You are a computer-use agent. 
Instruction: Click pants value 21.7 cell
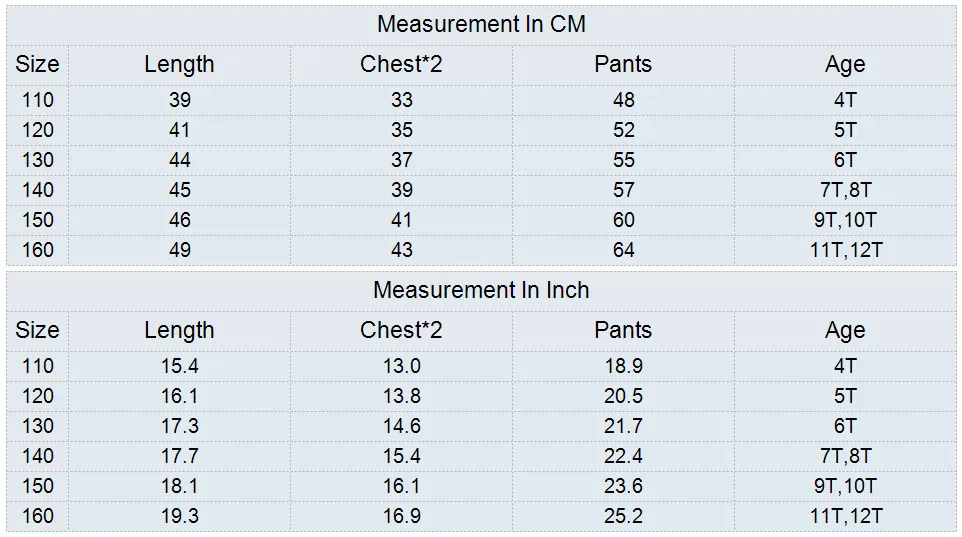tap(623, 426)
